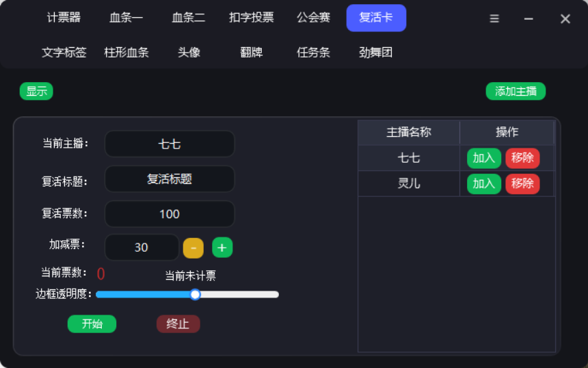
Task: Go to the 公会赛 tab
Action: point(314,18)
